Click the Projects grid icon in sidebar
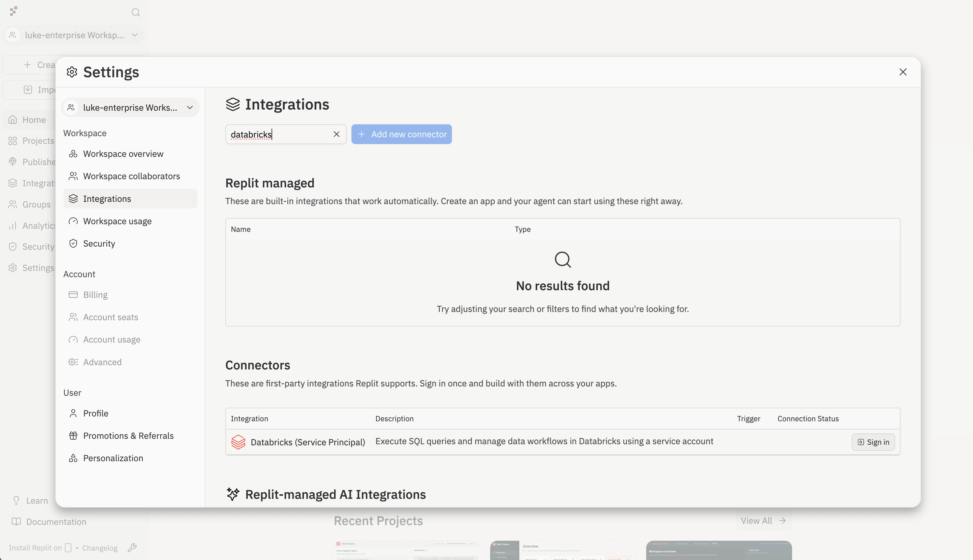This screenshot has height=560, width=973. pyautogui.click(x=13, y=141)
